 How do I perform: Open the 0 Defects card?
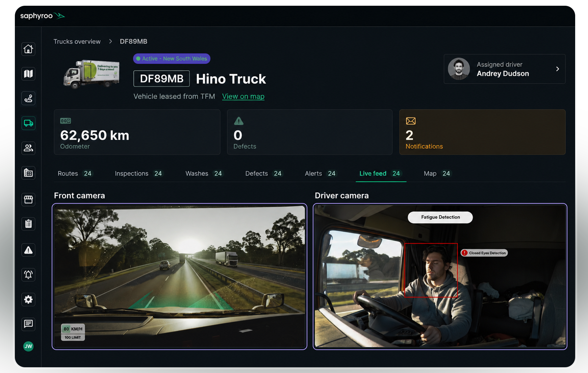[x=310, y=132]
